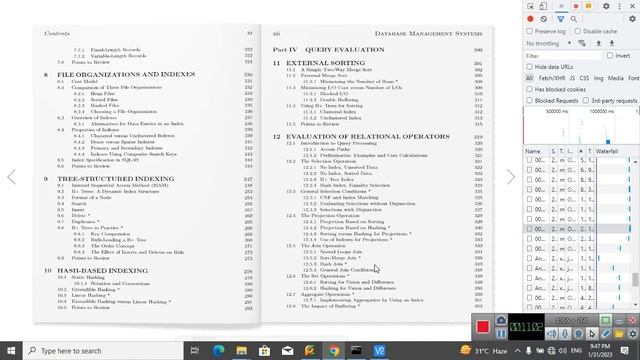Enable the Preserve log checkbox
This screenshot has width=640, height=360.
click(x=529, y=31)
